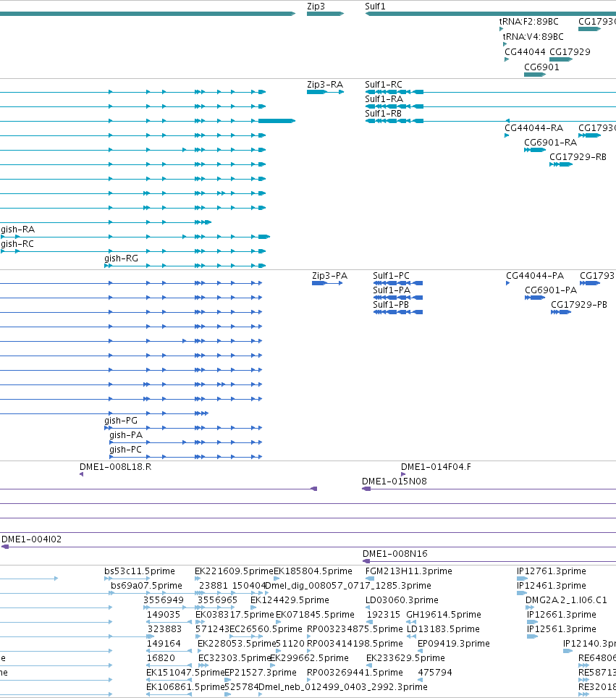616x698 pixels.
Task: Click the gish-RC transcript label
Action: pos(17,244)
